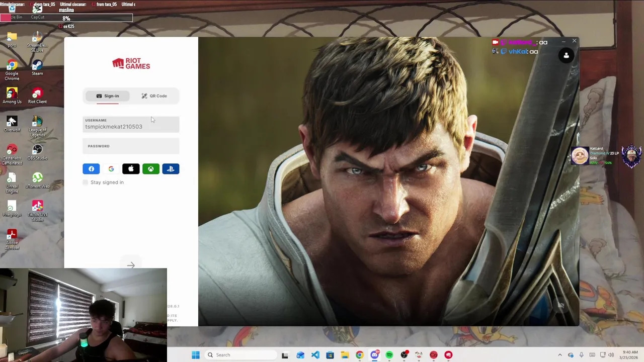Sign in with Facebook icon
This screenshot has height=362, width=644.
(91, 169)
